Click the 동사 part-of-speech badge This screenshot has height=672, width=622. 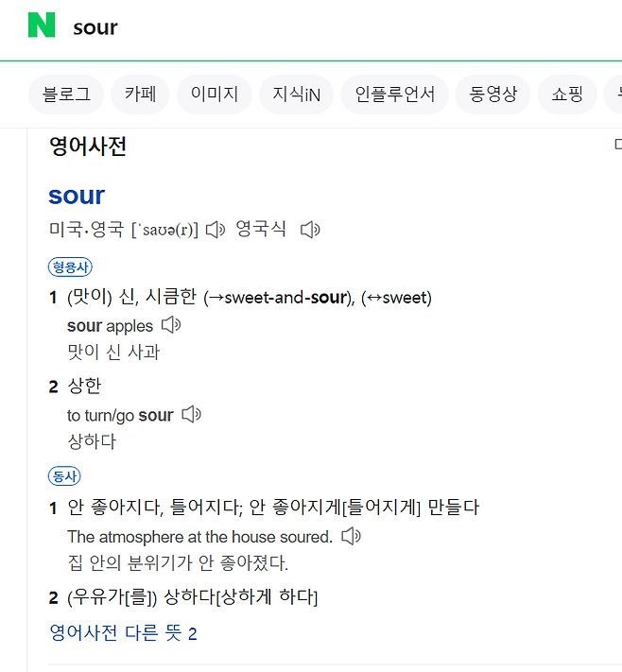[64, 475]
